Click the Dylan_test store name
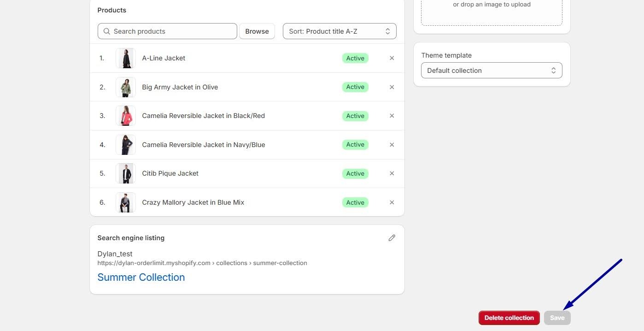Screen dimensions: 644x331 (115, 254)
